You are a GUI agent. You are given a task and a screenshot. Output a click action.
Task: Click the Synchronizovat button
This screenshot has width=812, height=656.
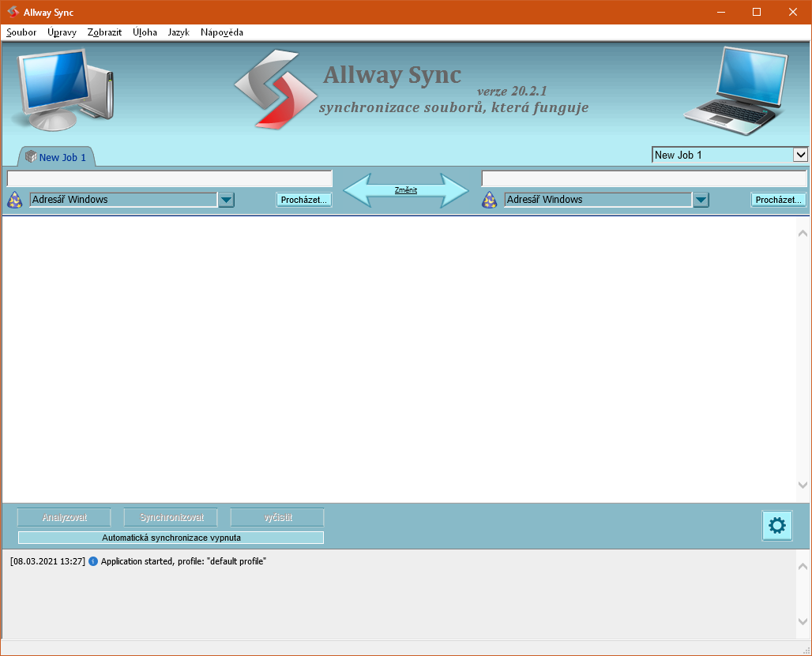(171, 517)
